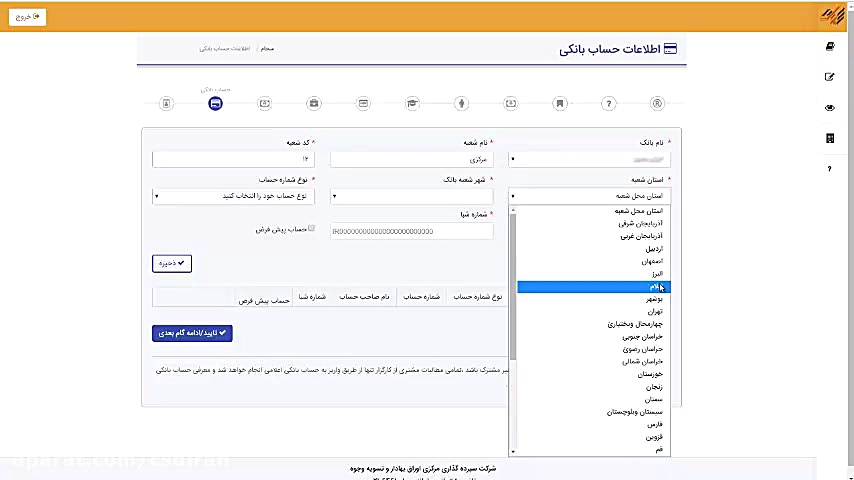Open the person step icon in the progress bar

(461, 104)
